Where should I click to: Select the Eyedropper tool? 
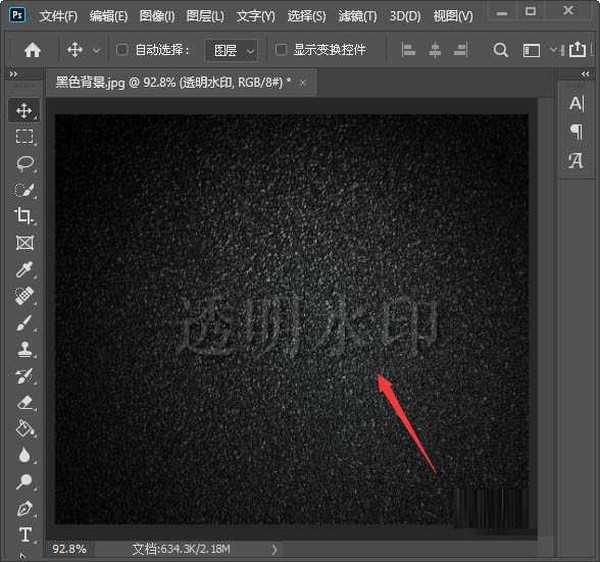coord(25,270)
